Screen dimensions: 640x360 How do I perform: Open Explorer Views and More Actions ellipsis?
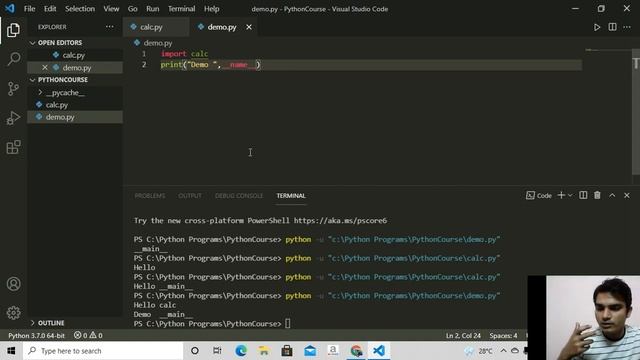coord(109,27)
